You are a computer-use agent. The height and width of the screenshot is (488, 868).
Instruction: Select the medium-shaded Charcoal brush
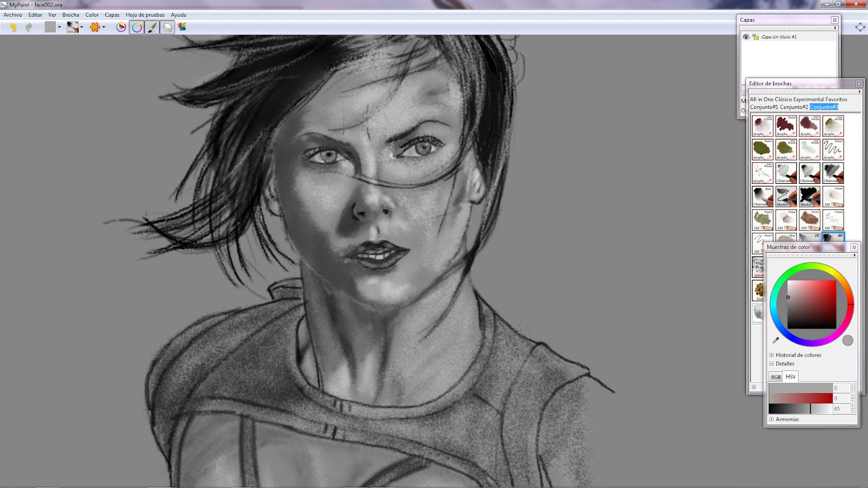click(x=809, y=173)
